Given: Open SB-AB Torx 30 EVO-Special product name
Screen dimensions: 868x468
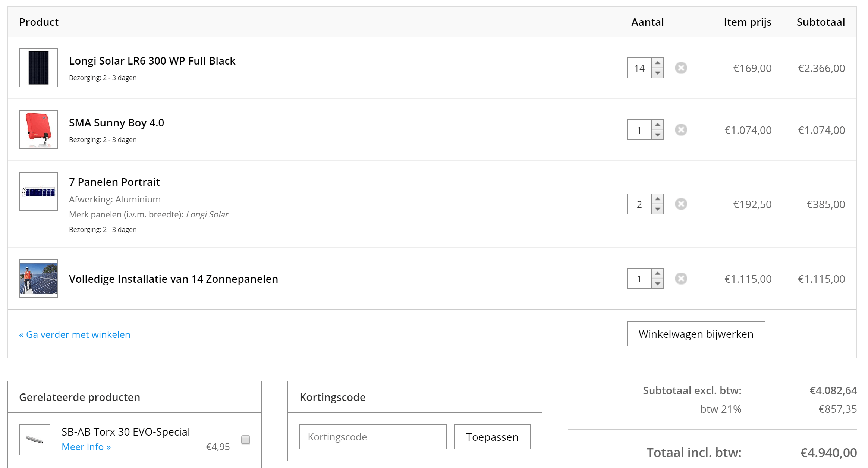Looking at the screenshot, I should [x=126, y=432].
